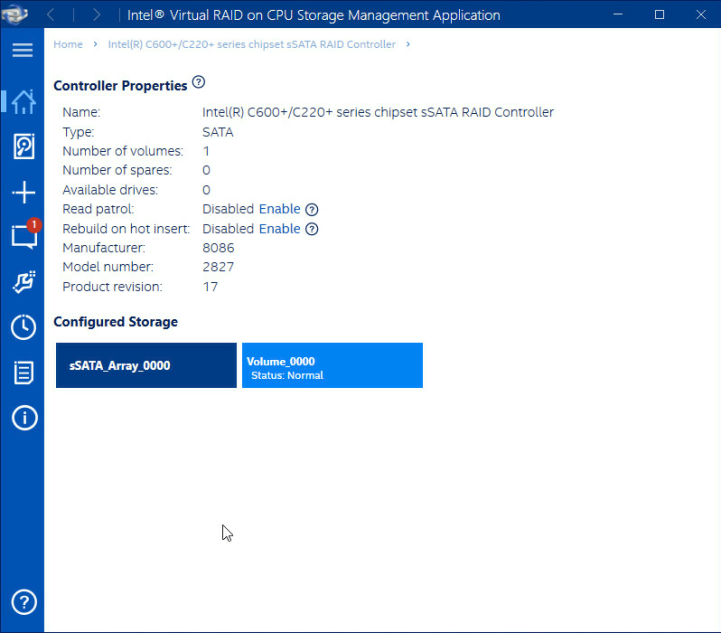Screen dimensions: 721x633
Task: Click the chevron after Home breadcrumb
Action: coord(95,44)
